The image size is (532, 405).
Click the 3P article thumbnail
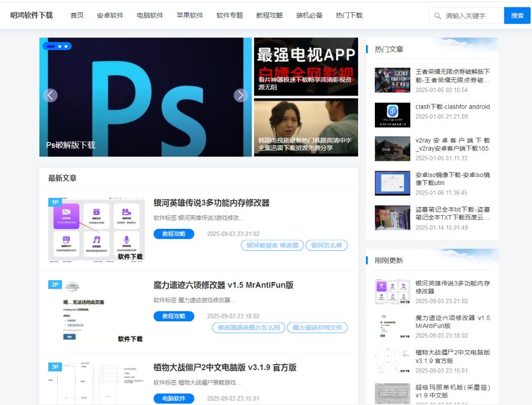(x=97, y=383)
